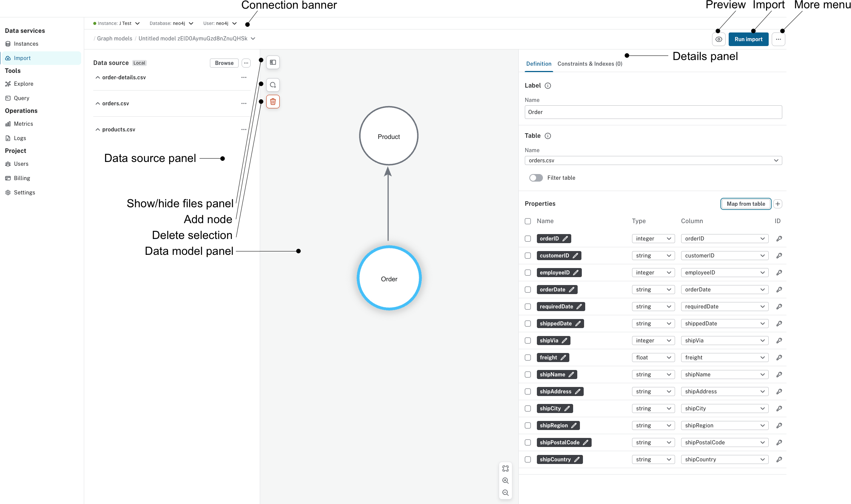Switch to Constraints & Indexes tab

pos(590,64)
